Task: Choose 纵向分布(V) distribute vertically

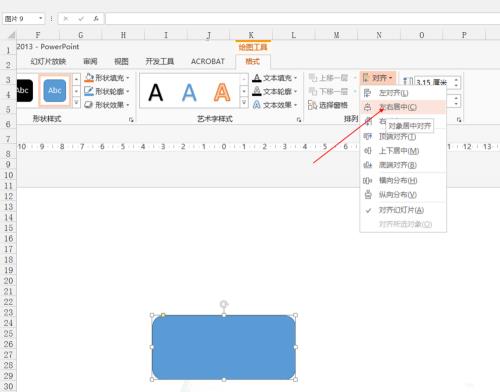Action: [x=403, y=195]
